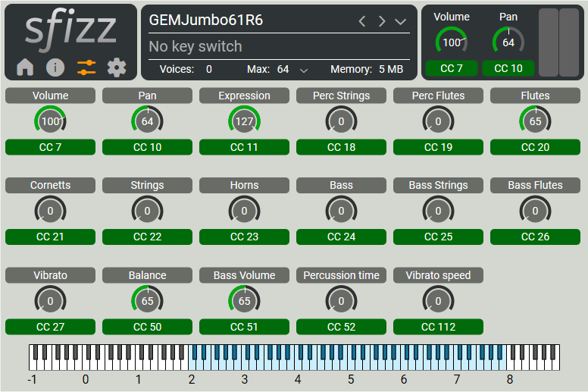Click the CC 112 green label
The height and width of the screenshot is (392, 588).
438,327
